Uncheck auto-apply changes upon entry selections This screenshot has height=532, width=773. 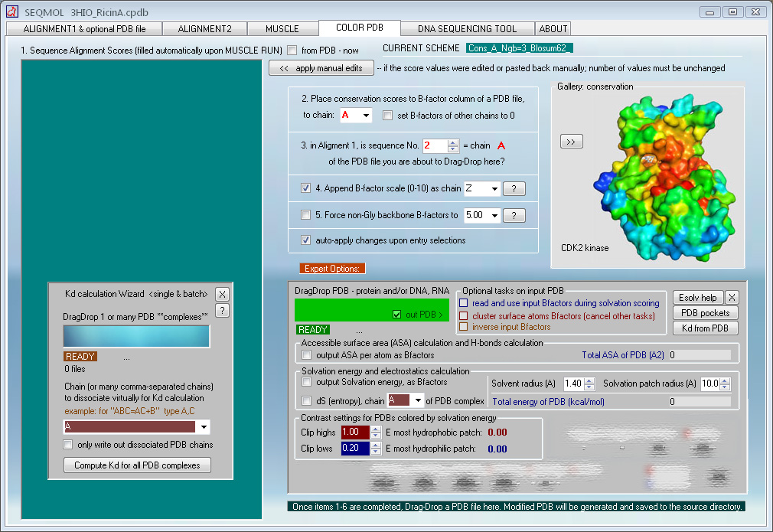point(306,240)
